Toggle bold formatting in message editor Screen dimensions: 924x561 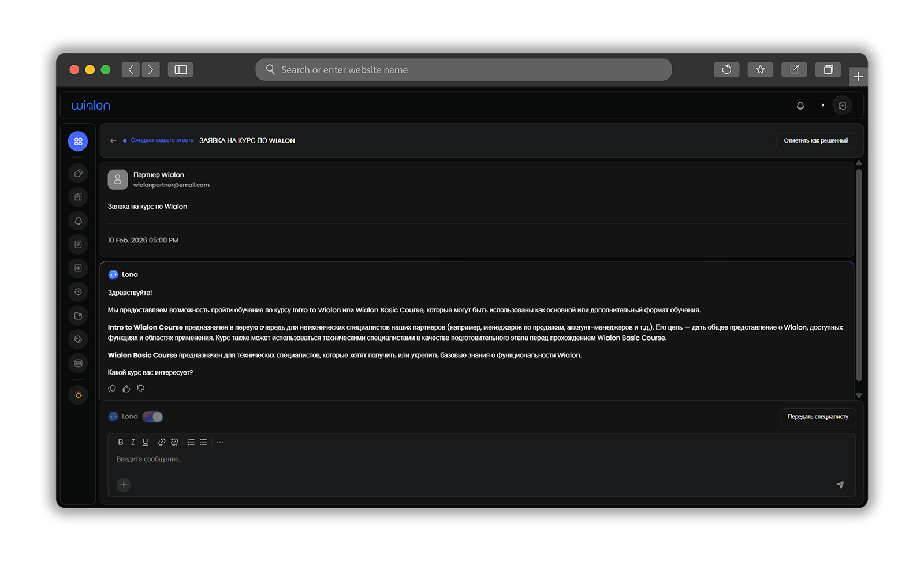121,442
